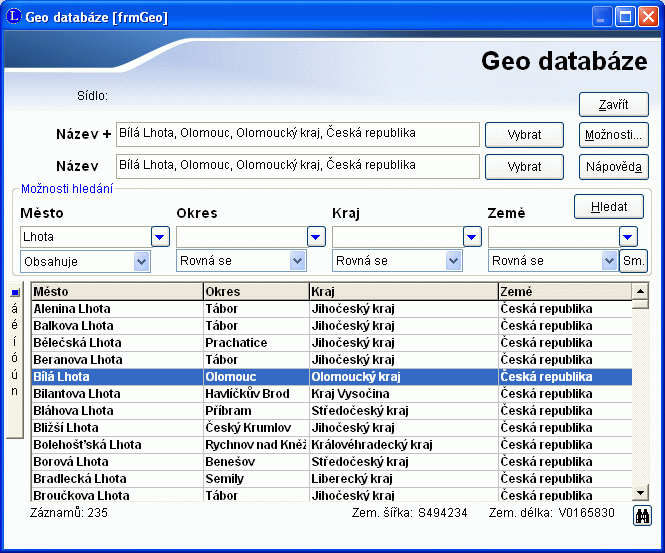Sort by the Okres column header

(256, 292)
